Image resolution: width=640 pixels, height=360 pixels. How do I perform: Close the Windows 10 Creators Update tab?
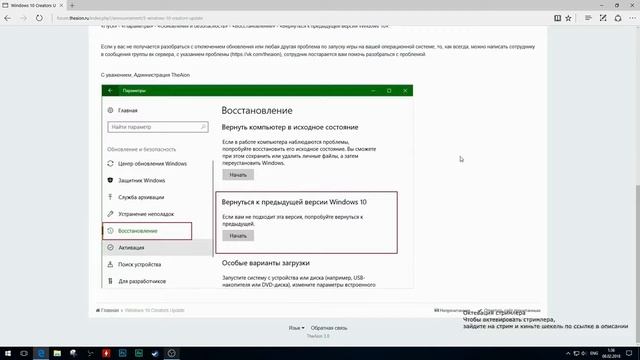click(61, 5)
